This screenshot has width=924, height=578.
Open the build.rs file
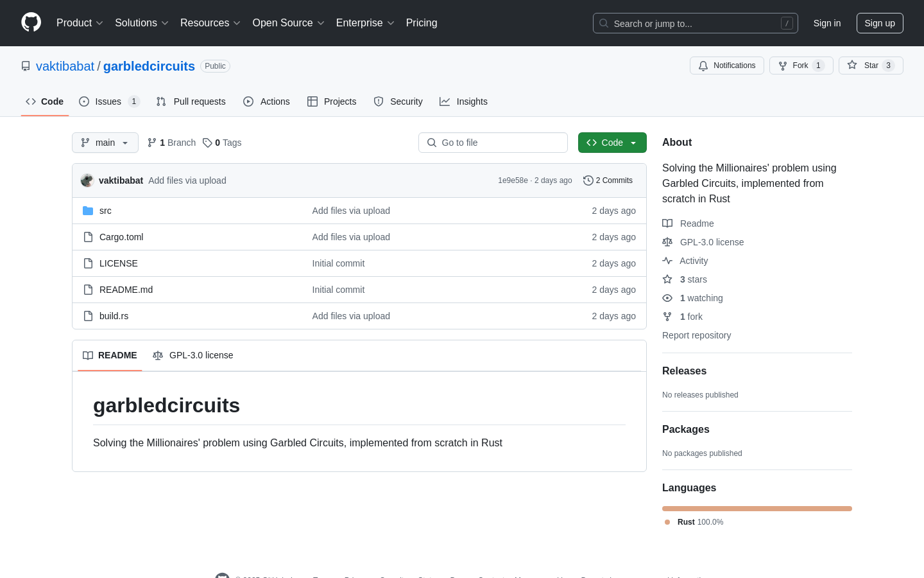[114, 316]
